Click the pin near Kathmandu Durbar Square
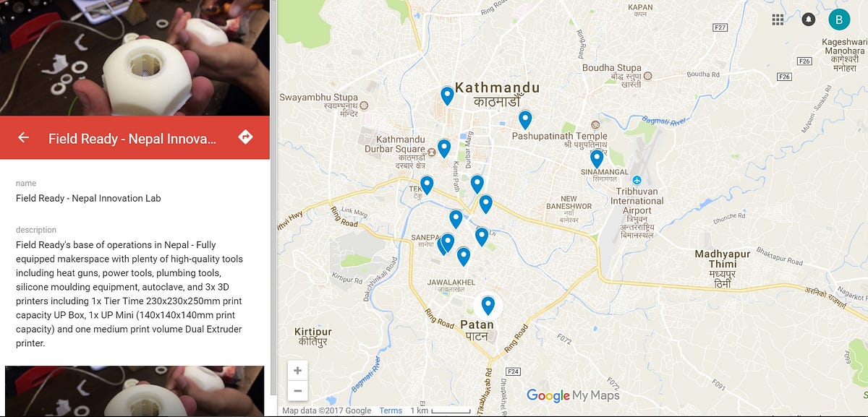 444,149
